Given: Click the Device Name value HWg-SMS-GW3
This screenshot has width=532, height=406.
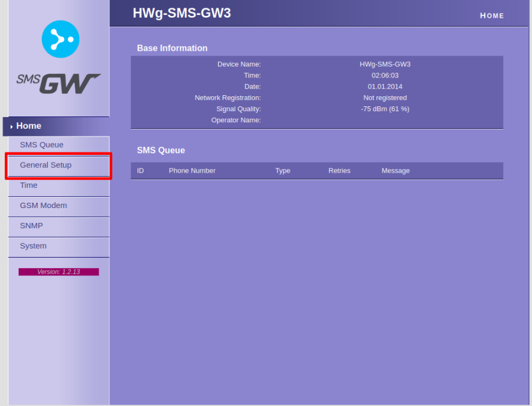Looking at the screenshot, I should (x=385, y=64).
